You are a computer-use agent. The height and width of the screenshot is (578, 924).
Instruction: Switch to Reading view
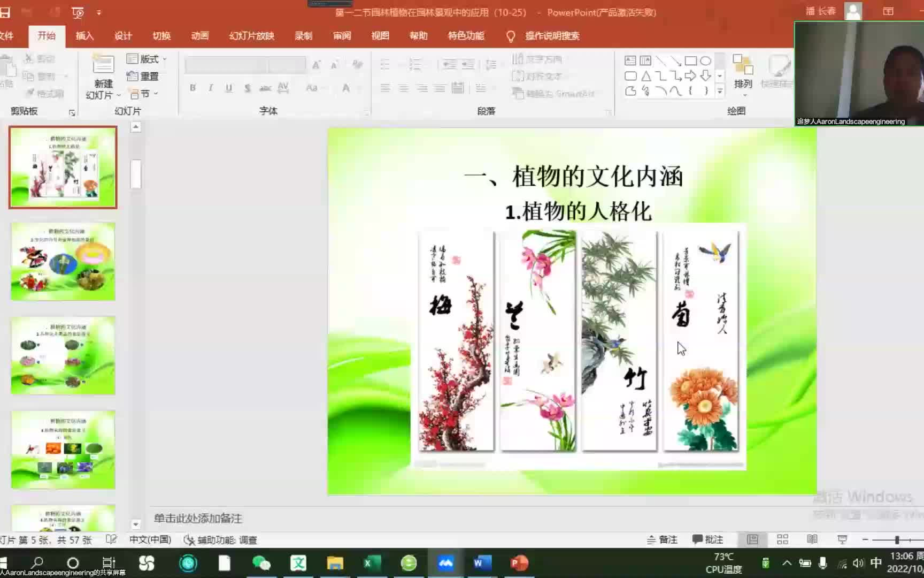point(812,539)
